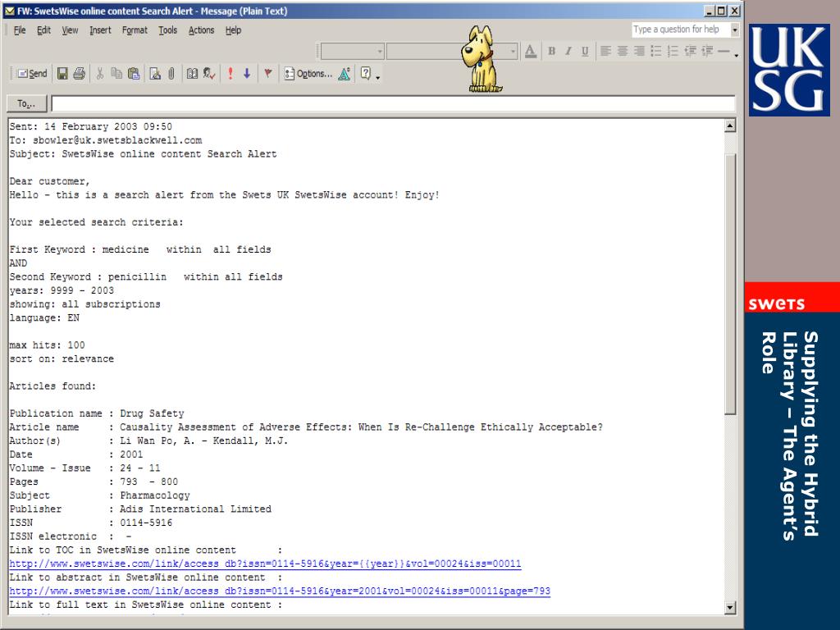Open the abstract link ending page=793
Screen dimensions: 840x630
point(280,591)
